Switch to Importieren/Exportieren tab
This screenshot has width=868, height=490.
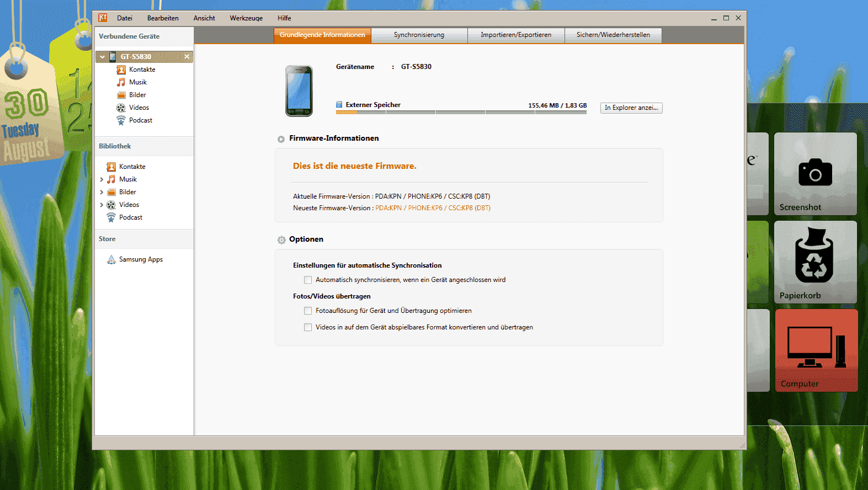click(516, 35)
